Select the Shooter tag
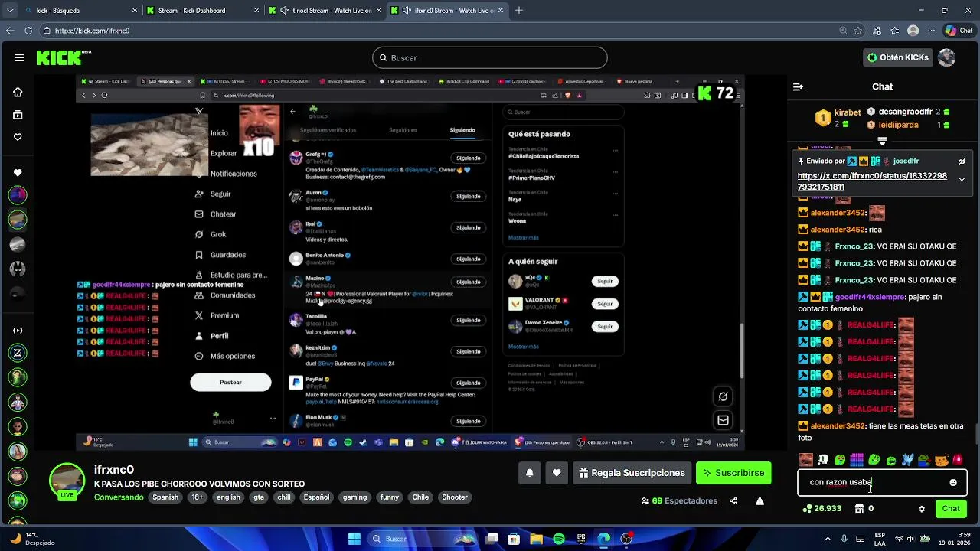The image size is (980, 551). [455, 497]
